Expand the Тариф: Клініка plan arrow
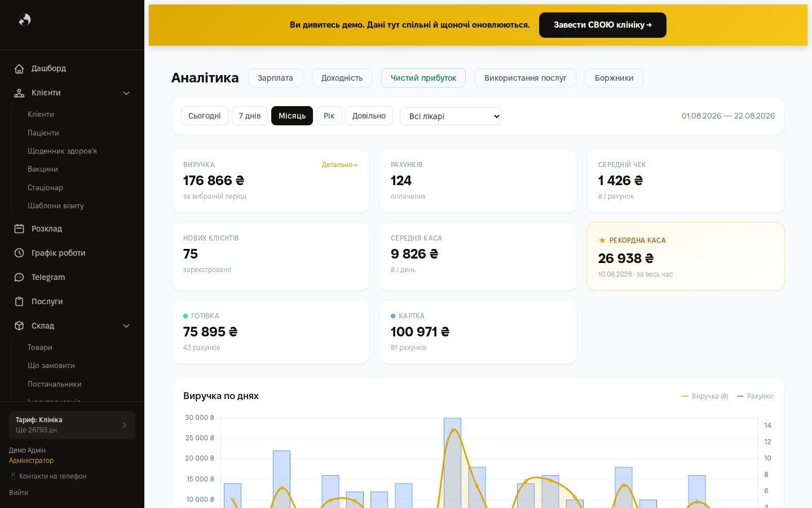 (124, 425)
